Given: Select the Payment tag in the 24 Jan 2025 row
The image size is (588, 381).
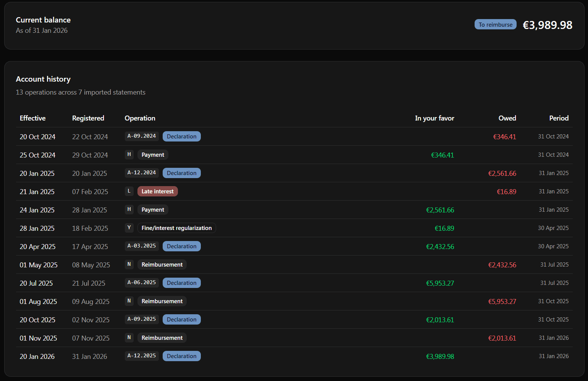Looking at the screenshot, I should pyautogui.click(x=153, y=210).
